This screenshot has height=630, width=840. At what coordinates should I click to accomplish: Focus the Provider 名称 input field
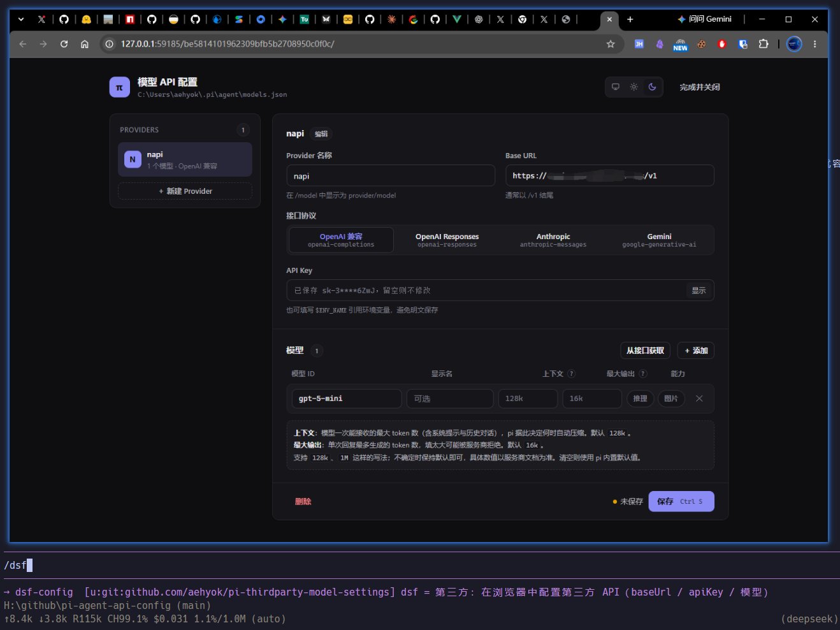tap(391, 176)
